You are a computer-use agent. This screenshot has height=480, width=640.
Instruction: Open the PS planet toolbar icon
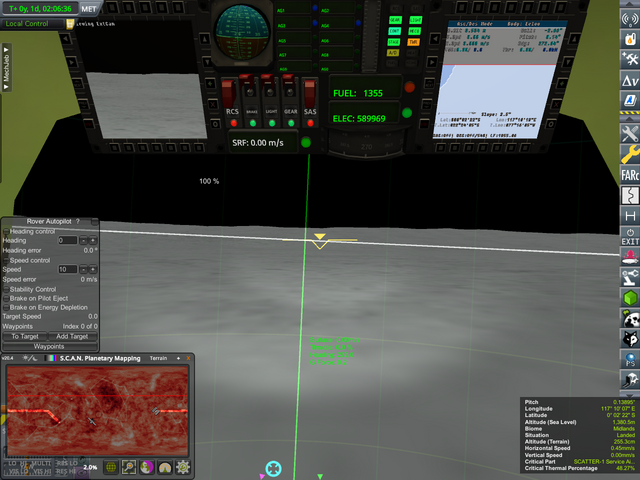[x=629, y=359]
